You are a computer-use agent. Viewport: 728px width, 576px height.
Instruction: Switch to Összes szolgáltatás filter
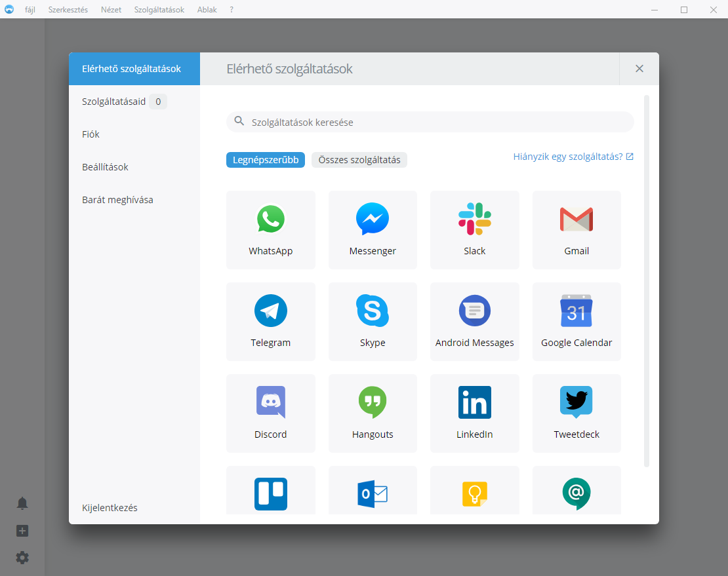359,160
